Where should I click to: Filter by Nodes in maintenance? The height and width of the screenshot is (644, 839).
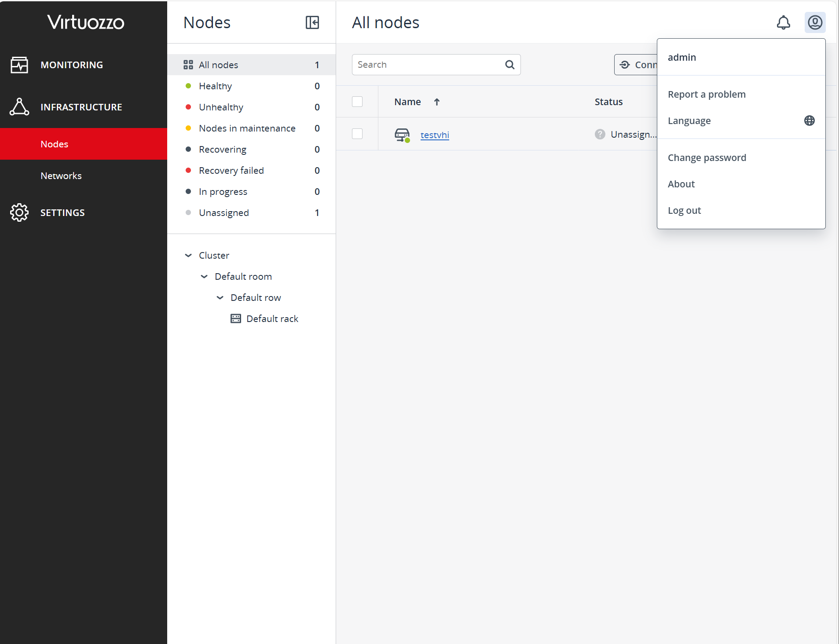click(x=252, y=128)
